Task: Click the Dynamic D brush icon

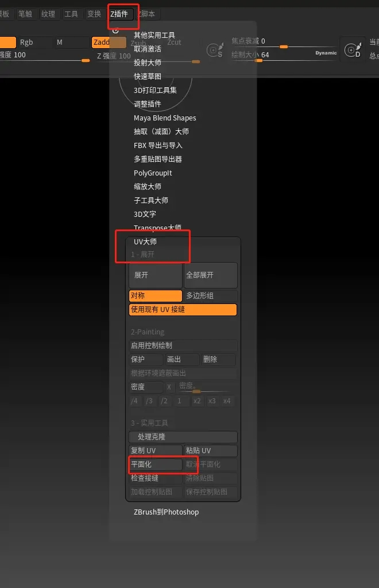Action: point(353,50)
